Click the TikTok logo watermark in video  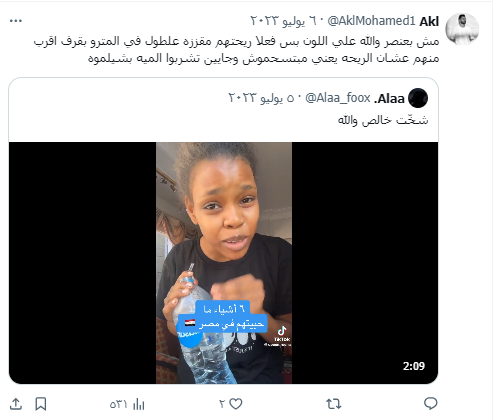coord(282,334)
